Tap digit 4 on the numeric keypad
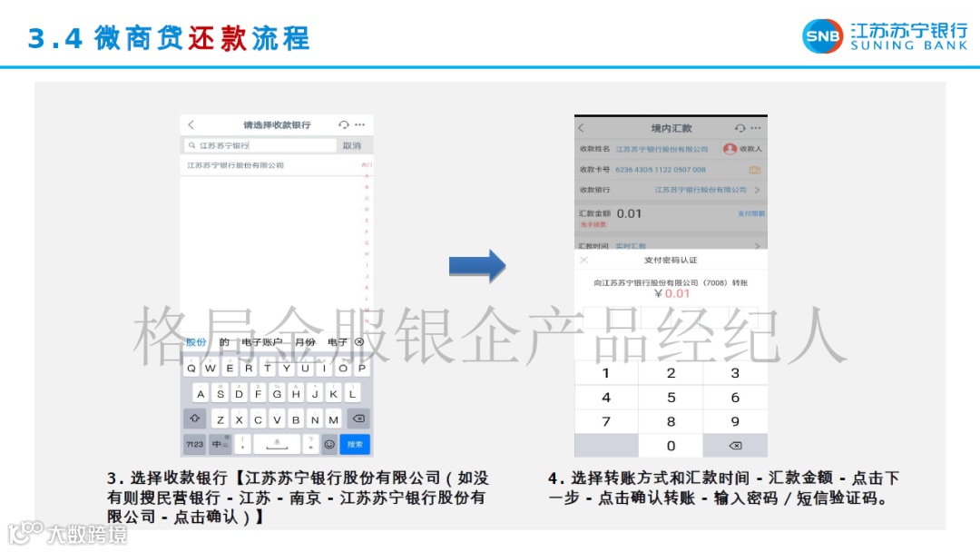The image size is (980, 552). pyautogui.click(x=605, y=398)
